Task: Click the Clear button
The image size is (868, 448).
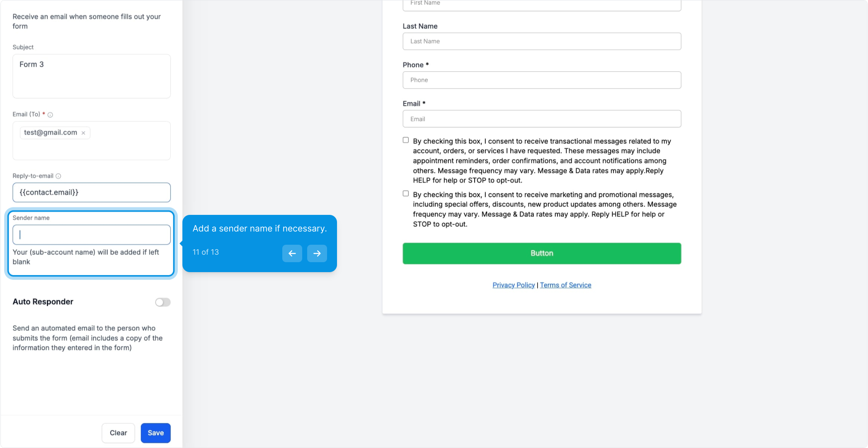Action: click(119, 433)
